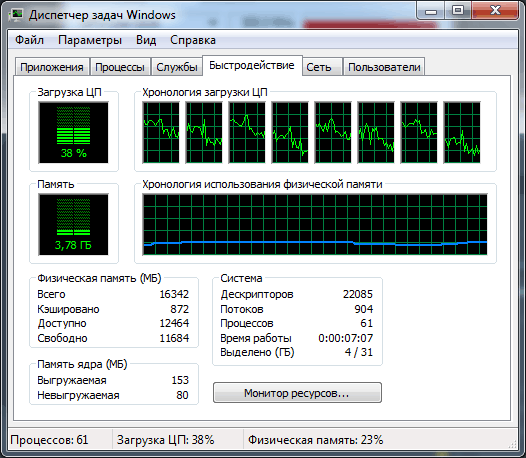Screen dimensions: 526x458
Task: Click the Task Manager title bar icon
Action: click(15, 15)
